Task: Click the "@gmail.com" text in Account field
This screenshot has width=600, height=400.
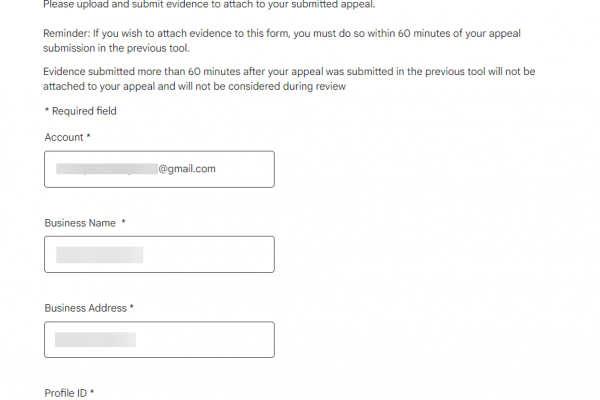Action: [187, 169]
